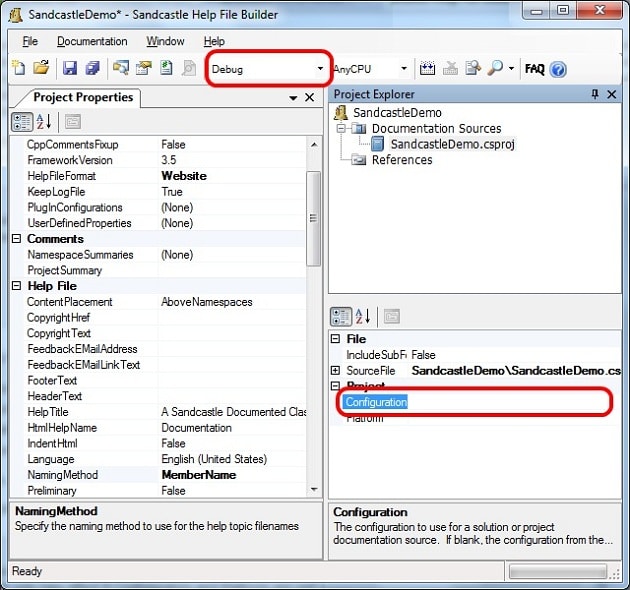Switch Project Properties to categorized view
The image size is (630, 590).
22,122
